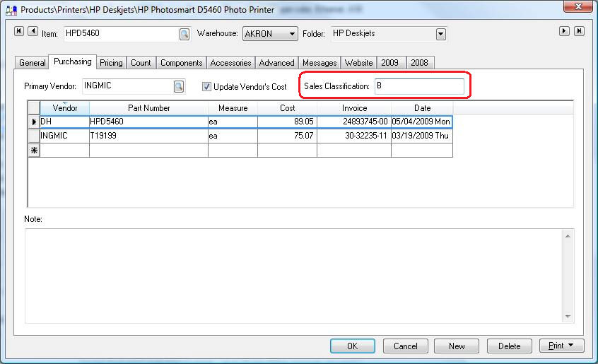The height and width of the screenshot is (364, 598).
Task: Click the Print button label
Action: [556, 346]
